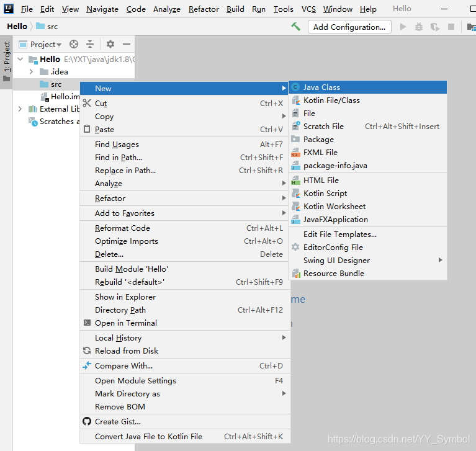Click Hello breadcrumb in navigation bar
The height and width of the screenshot is (451, 476).
(17, 27)
